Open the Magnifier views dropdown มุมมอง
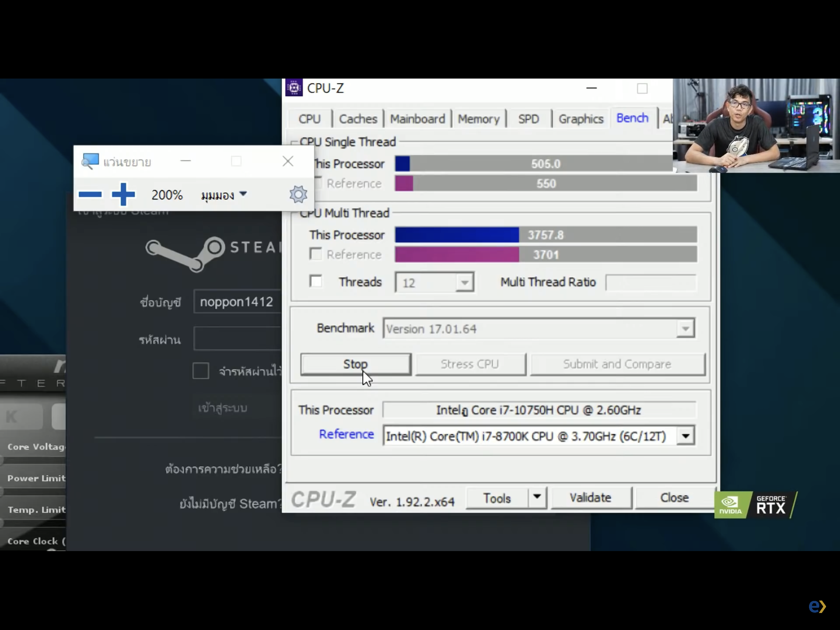840x630 pixels. tap(224, 195)
